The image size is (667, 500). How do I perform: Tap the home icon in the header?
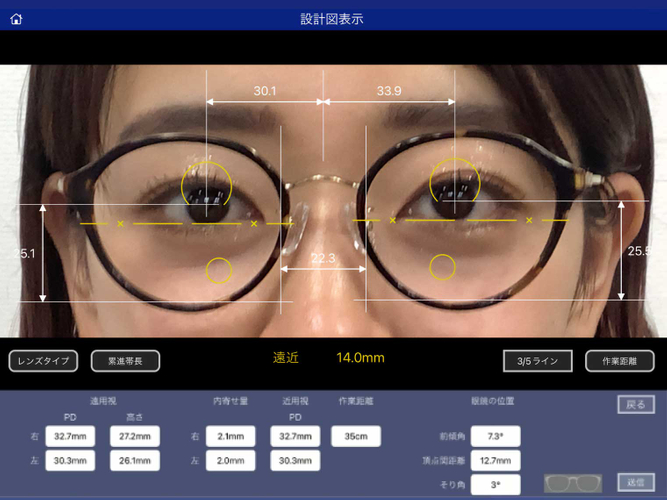point(16,19)
